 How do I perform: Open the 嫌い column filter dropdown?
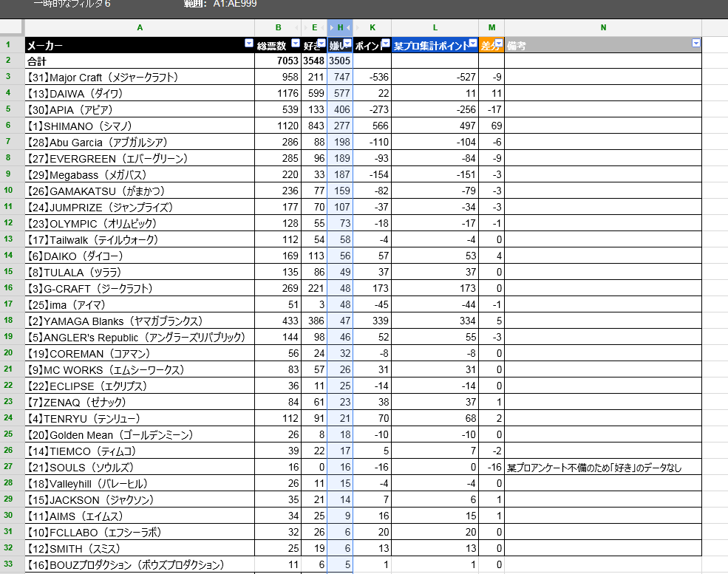[x=347, y=44]
